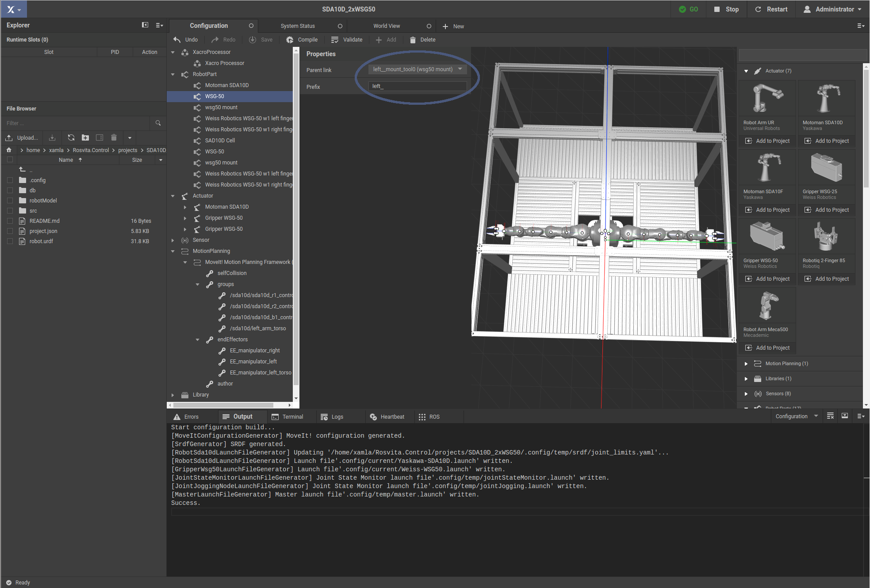
Task: Add Robot Arm Meca500 to project
Action: point(767,348)
